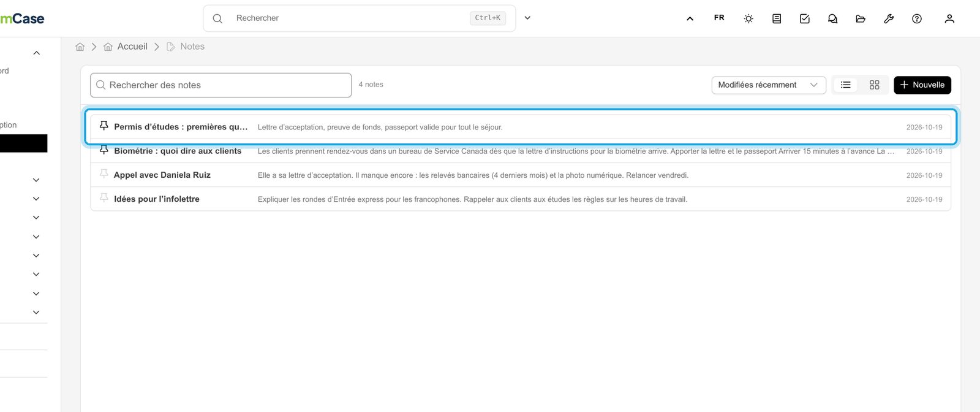Open the folder icon in top bar
Image resolution: width=980 pixels, height=412 pixels.
coord(861,18)
